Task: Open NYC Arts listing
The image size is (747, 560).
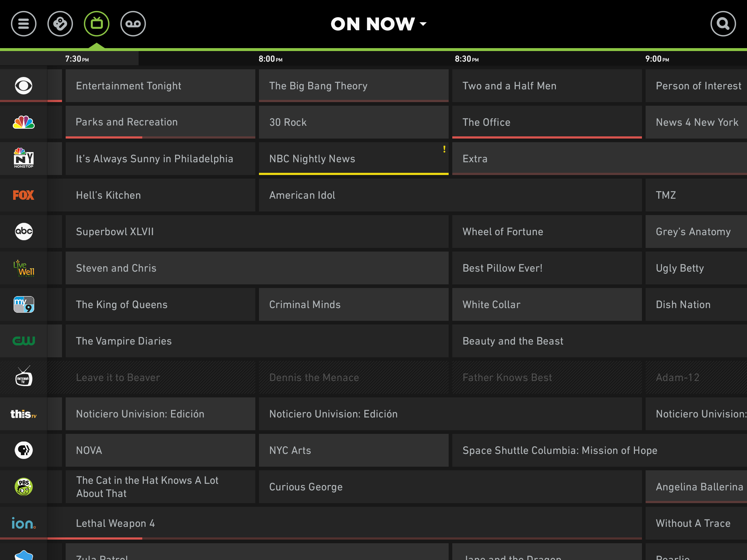Action: (x=354, y=450)
